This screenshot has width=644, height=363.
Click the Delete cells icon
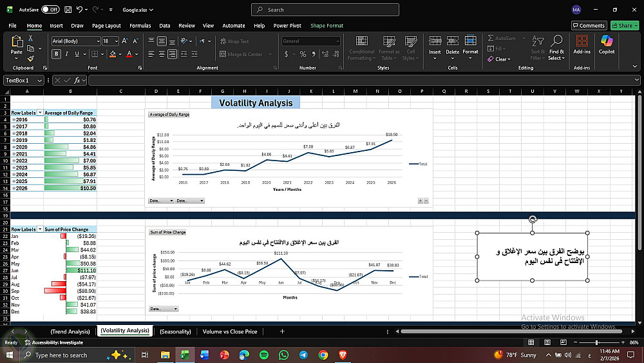click(x=453, y=41)
